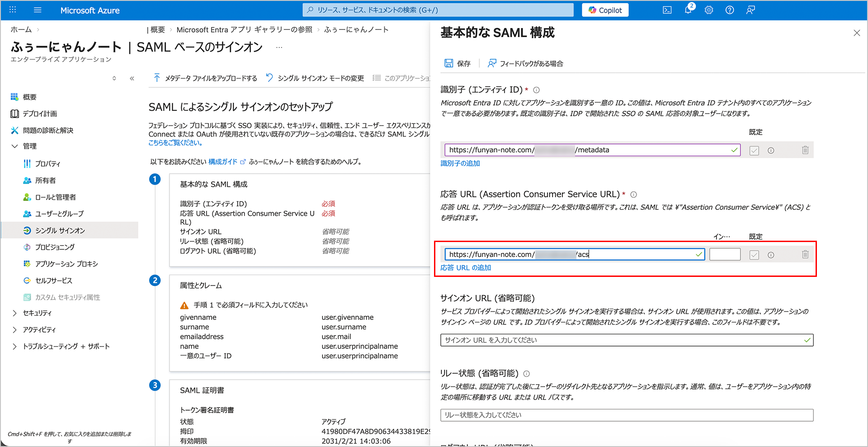The image size is (868, 447).
Task: Close the 基本的な SAML 構成 panel
Action: click(x=856, y=33)
